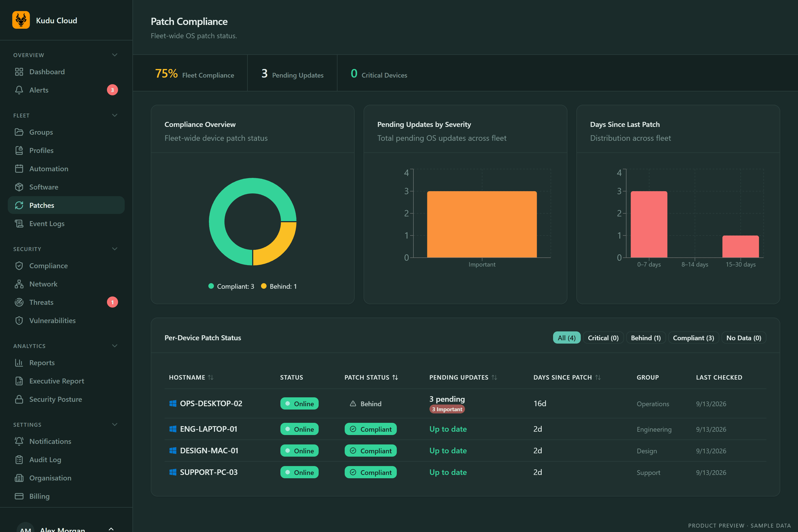Click the 0 Critical Devices stat
The image size is (798, 532).
(x=379, y=74)
